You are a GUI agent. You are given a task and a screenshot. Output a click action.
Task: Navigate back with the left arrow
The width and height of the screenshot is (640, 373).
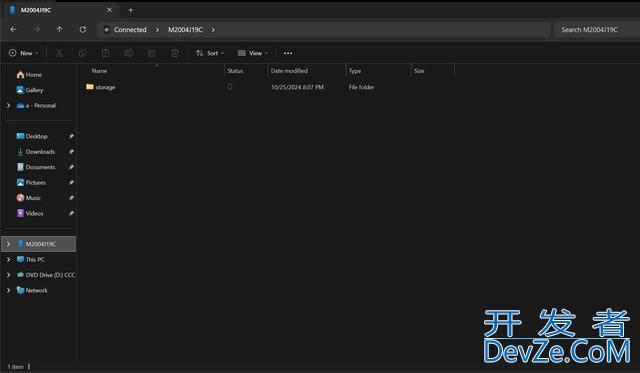(13, 29)
